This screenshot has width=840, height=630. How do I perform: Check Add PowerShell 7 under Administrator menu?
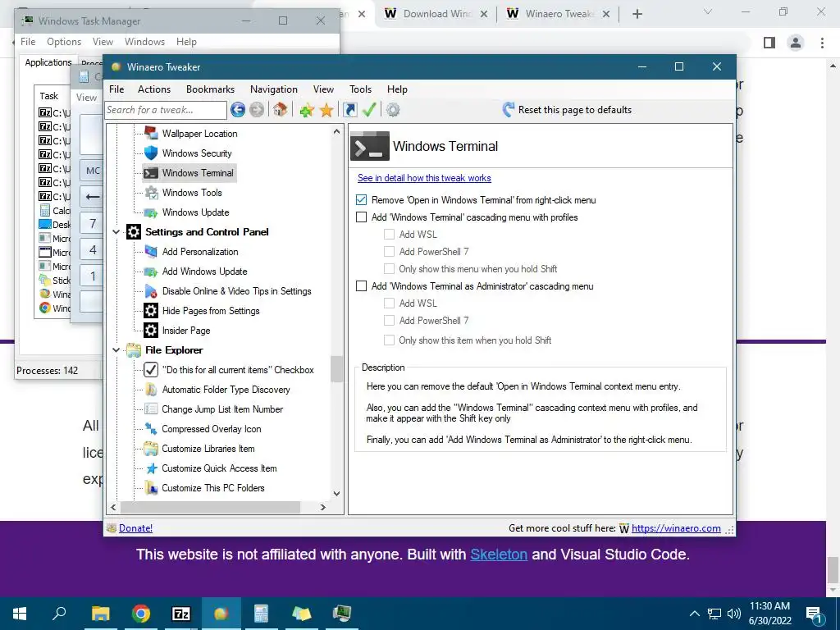click(390, 321)
